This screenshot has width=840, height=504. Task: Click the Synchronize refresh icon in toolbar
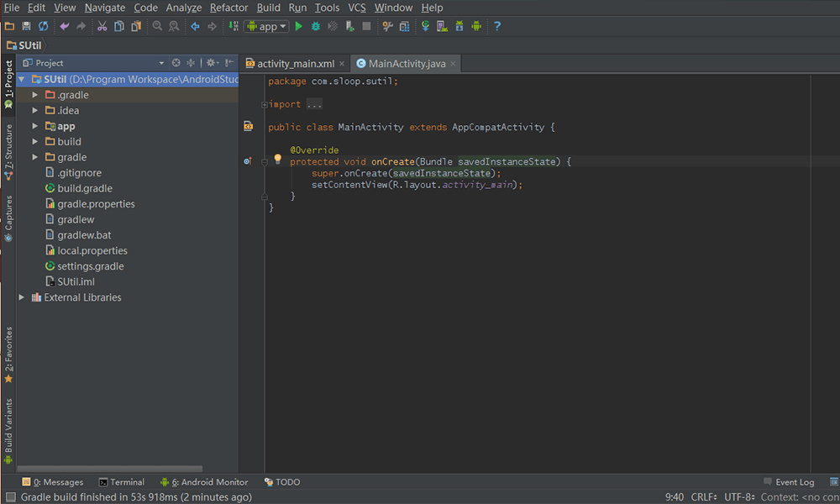coord(43,26)
